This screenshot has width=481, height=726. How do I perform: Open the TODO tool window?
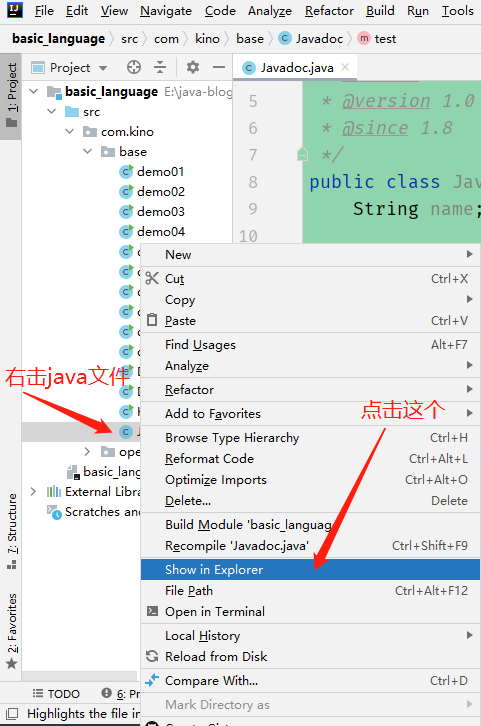point(56,694)
